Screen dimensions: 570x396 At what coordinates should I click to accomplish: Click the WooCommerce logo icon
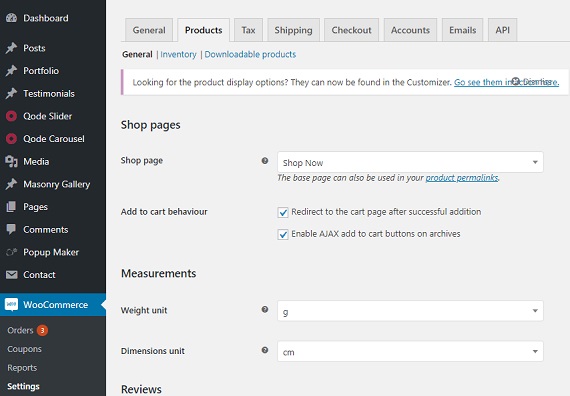11,304
